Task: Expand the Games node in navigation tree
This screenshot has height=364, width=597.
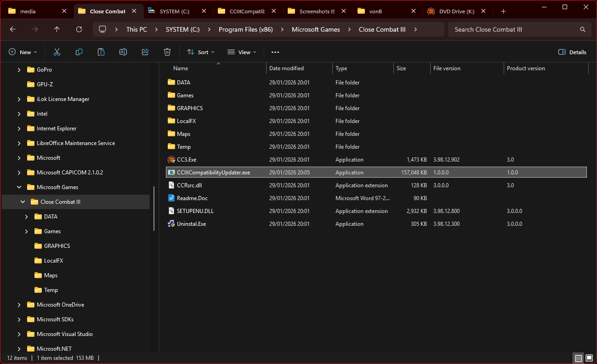Action: pos(26,231)
